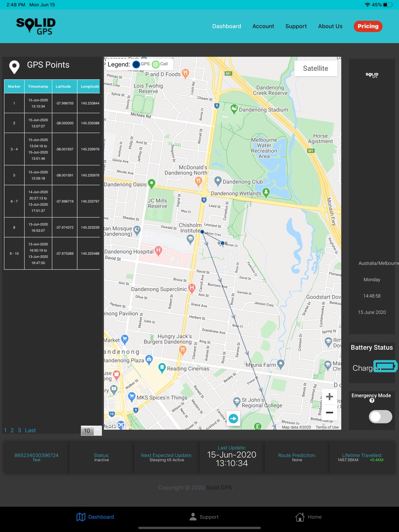Click MKS Spices'n Things shopping pin
The image size is (399, 532).
tap(132, 397)
